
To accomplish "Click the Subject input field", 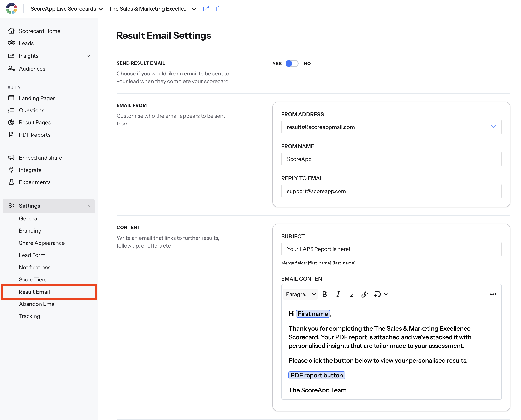I will pos(391,249).
